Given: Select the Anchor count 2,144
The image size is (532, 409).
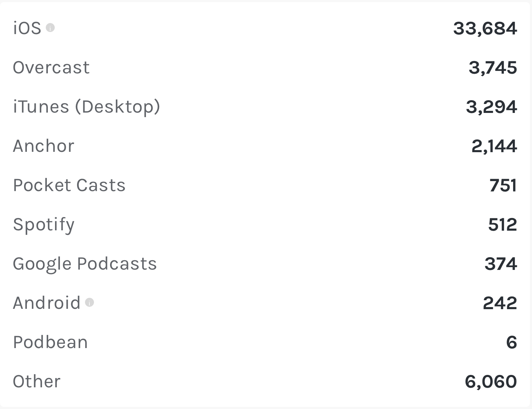Looking at the screenshot, I should click(494, 146).
